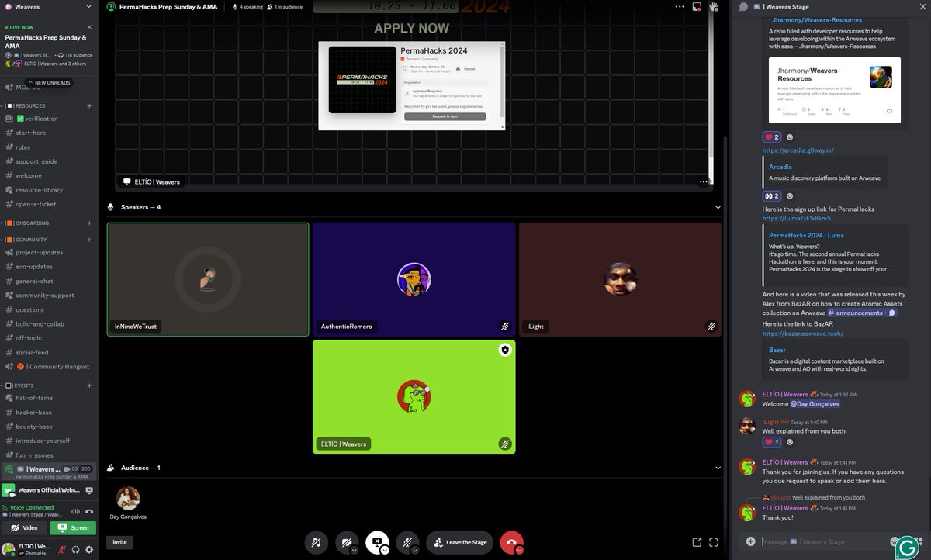Open User Settings gear icon
This screenshot has height=560, width=931.
click(89, 549)
